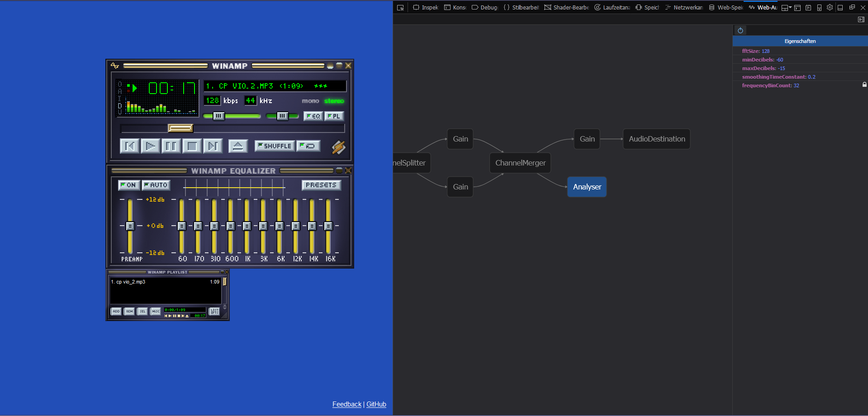Switch to the Inspektor tab
This screenshot has height=416, width=868.
(426, 8)
